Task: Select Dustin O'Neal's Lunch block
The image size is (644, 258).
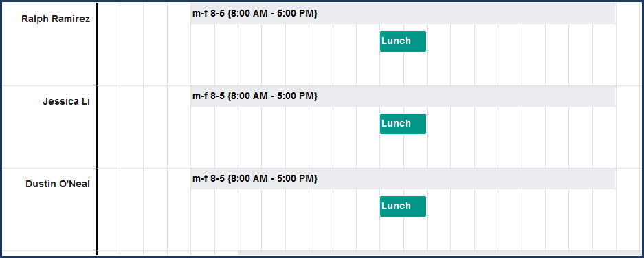Action: 403,206
